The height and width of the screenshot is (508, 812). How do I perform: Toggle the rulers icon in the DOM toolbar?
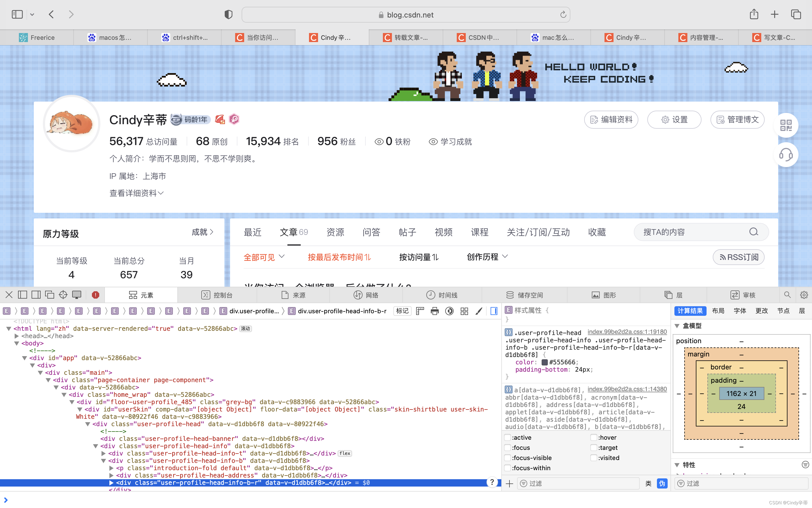click(420, 311)
